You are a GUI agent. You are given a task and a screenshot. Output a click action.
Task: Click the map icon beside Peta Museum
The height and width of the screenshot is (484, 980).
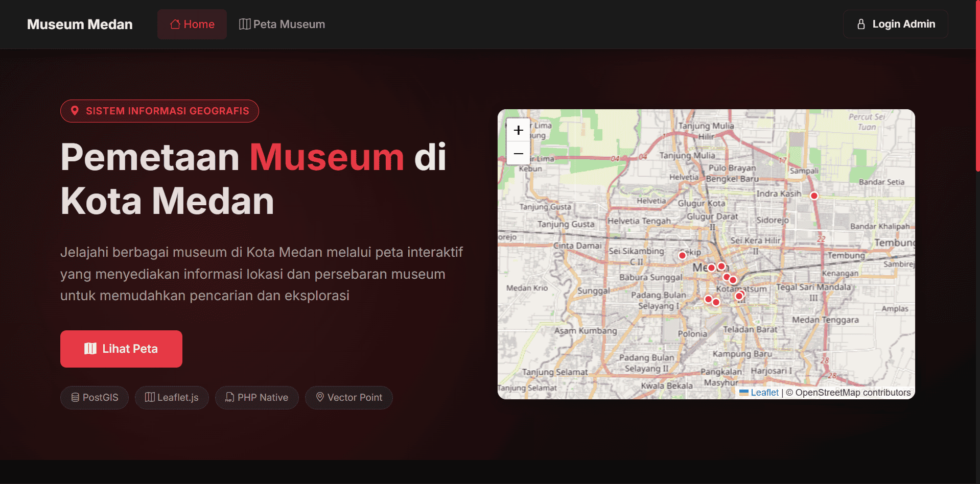[245, 24]
